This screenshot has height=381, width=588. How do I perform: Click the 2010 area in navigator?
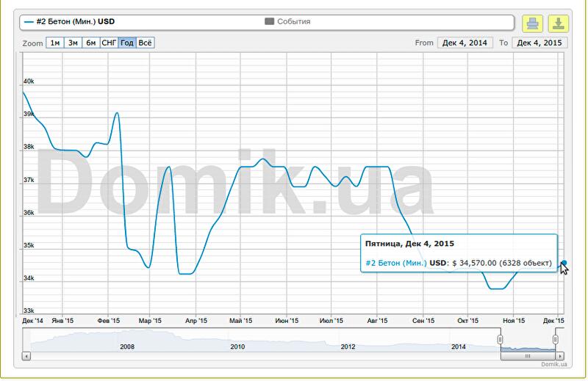coord(237,341)
